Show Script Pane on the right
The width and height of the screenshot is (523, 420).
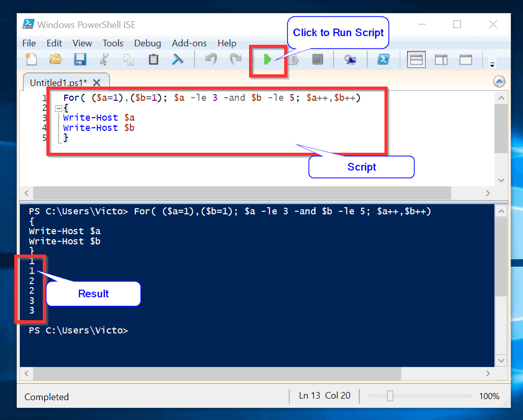pos(441,59)
